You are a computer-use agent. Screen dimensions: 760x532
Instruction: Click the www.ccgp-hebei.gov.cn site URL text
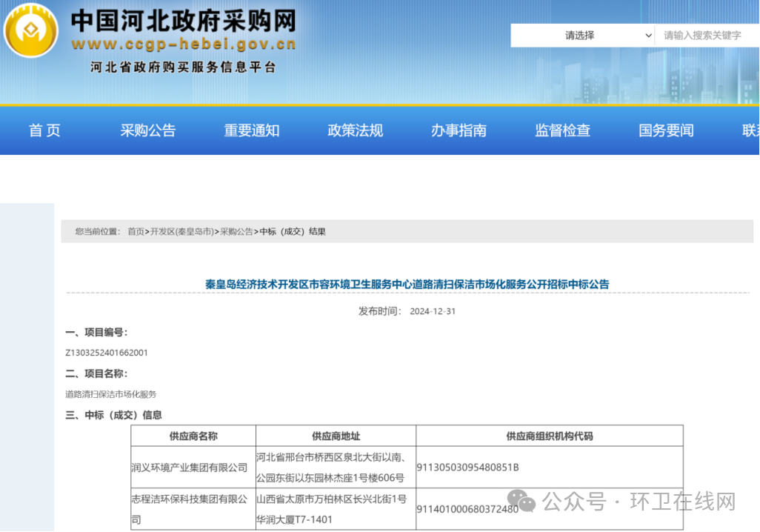click(x=184, y=44)
